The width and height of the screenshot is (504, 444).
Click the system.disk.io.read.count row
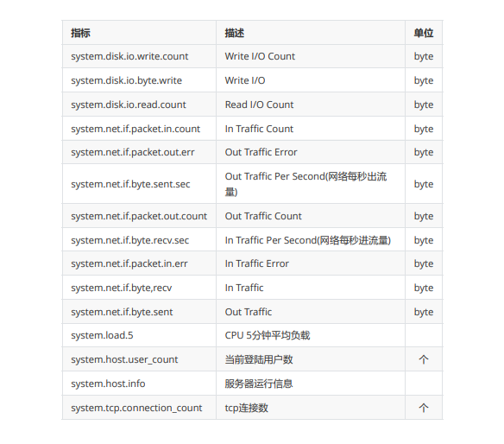[x=252, y=105]
